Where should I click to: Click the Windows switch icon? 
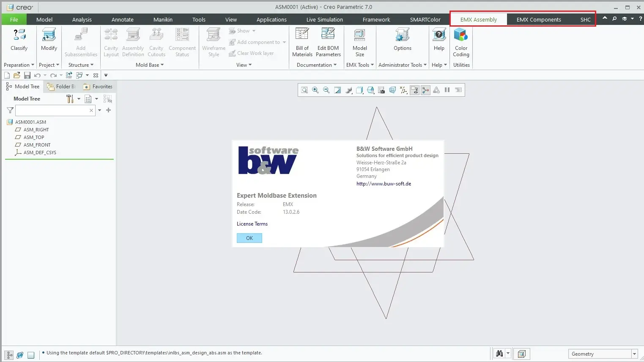tap(79, 75)
